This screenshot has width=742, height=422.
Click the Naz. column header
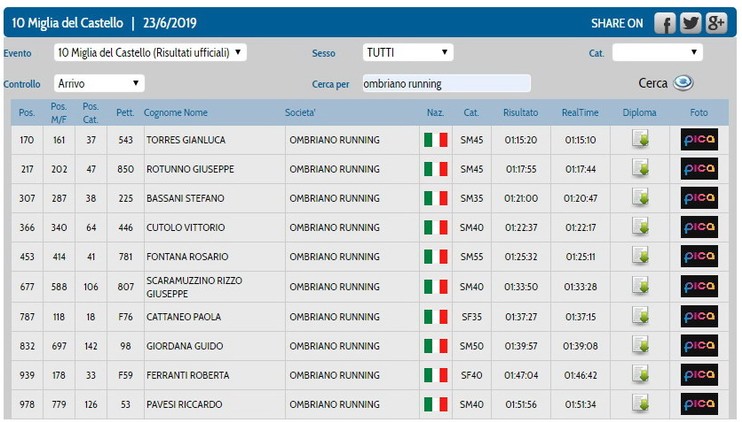pos(435,113)
